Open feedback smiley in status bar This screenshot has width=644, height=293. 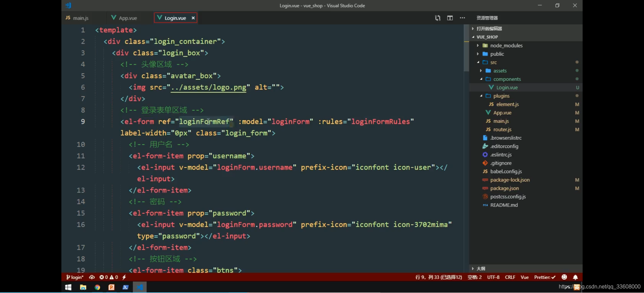tap(564, 277)
